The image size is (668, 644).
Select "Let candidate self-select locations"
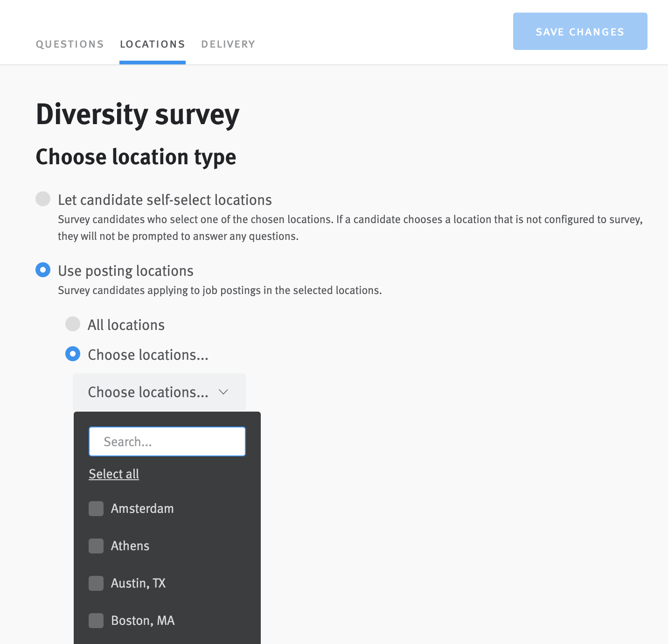point(43,199)
